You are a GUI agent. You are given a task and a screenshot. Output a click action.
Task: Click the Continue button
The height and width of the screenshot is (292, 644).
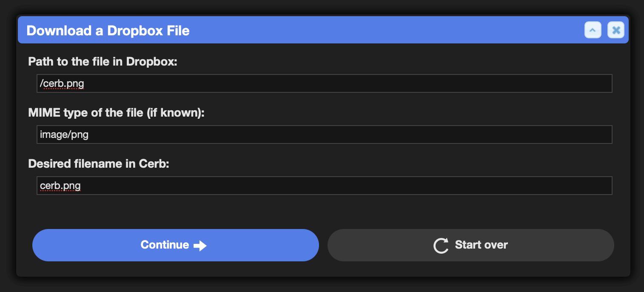[x=176, y=245]
